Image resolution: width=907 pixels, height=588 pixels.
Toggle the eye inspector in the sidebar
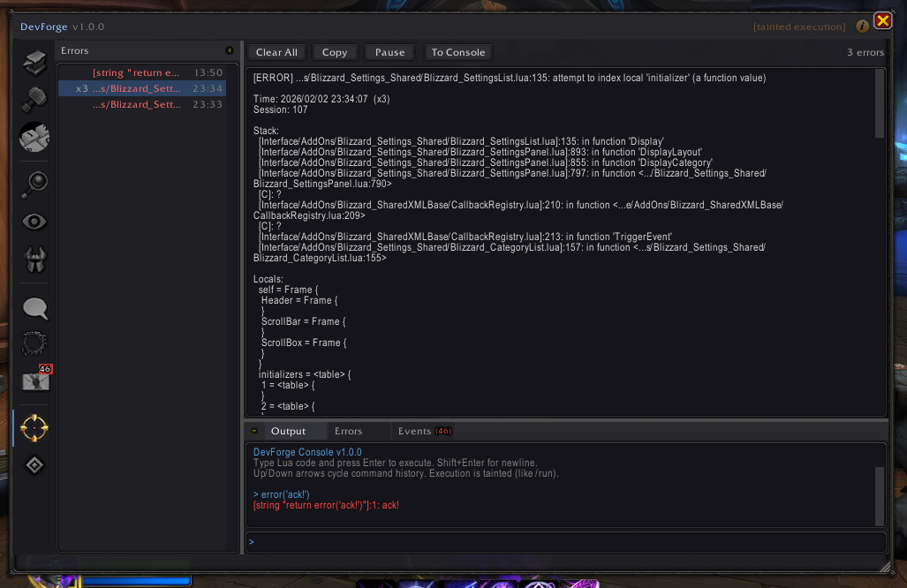[34, 222]
